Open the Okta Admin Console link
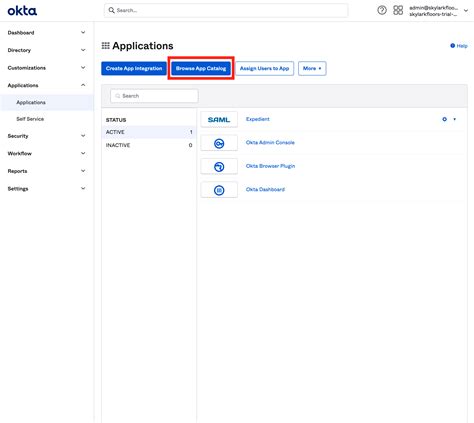Viewport: 474px width, 423px height. coord(270,142)
